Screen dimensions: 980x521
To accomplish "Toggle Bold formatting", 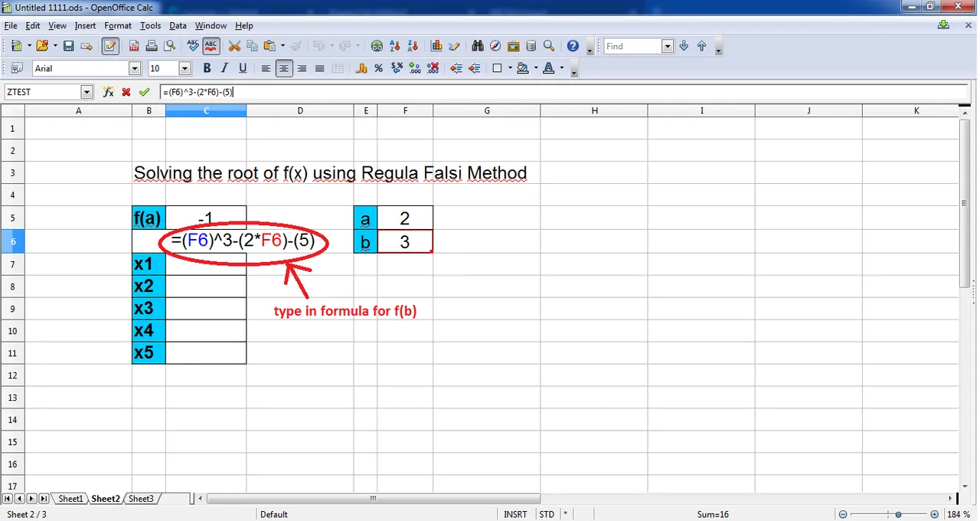I will click(x=207, y=68).
